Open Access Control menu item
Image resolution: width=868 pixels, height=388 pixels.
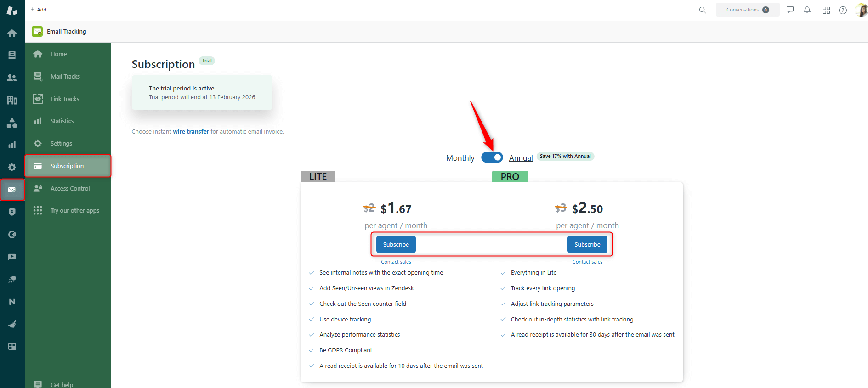coord(68,188)
